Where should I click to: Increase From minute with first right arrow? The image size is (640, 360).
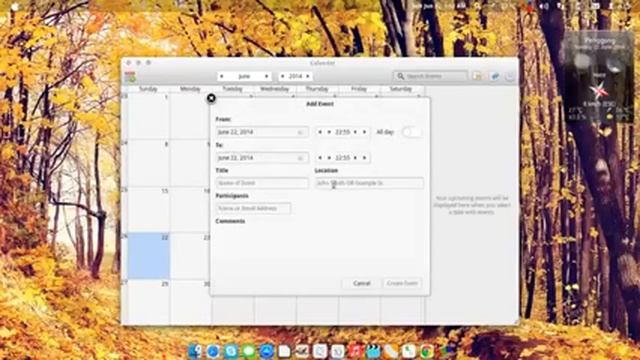356,132
